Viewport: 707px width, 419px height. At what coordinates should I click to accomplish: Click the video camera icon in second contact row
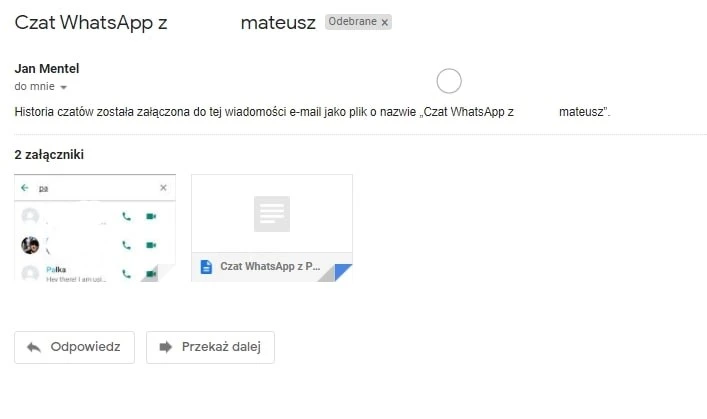[x=151, y=244]
